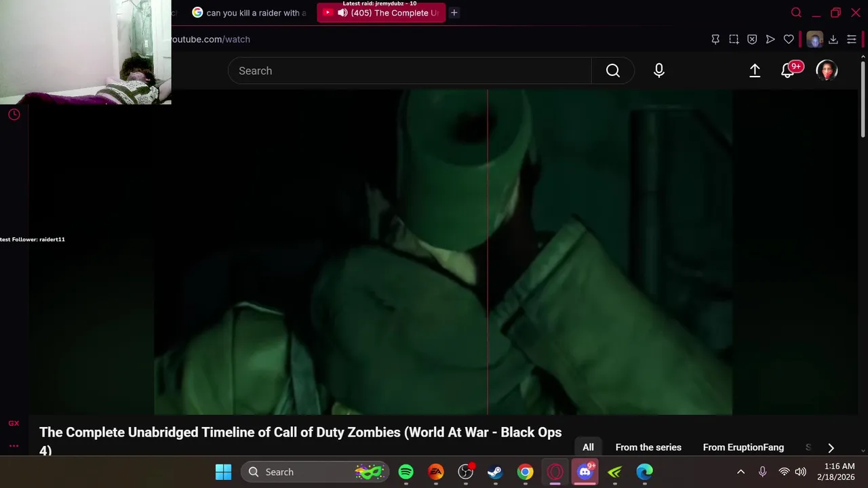Click the Opera GX taskbar icon
Viewport: 868px width, 488px height.
(555, 472)
